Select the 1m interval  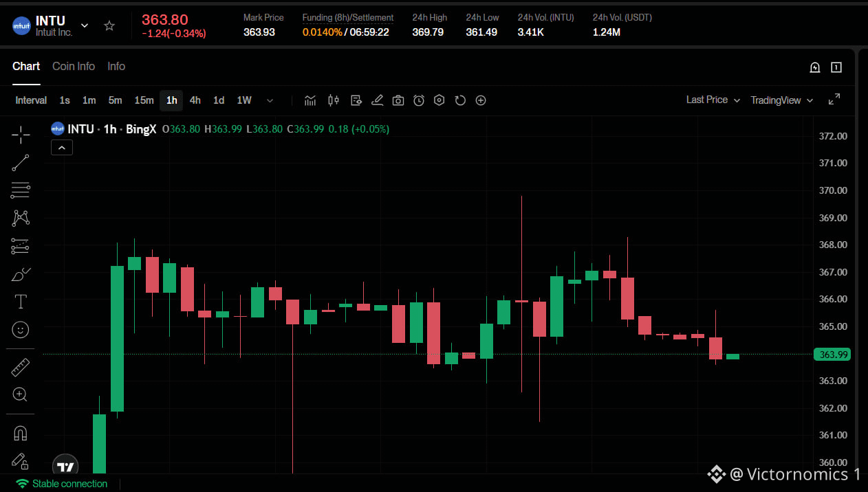(x=89, y=100)
